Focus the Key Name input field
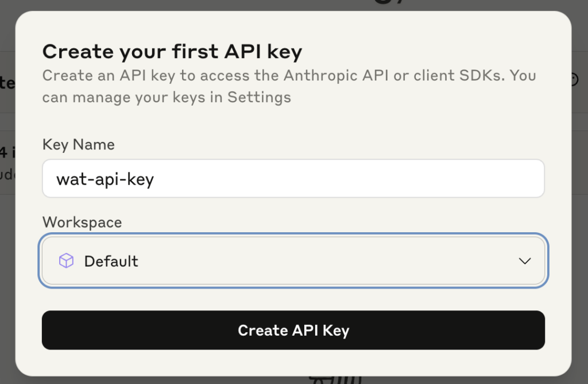 (x=345, y=179)
